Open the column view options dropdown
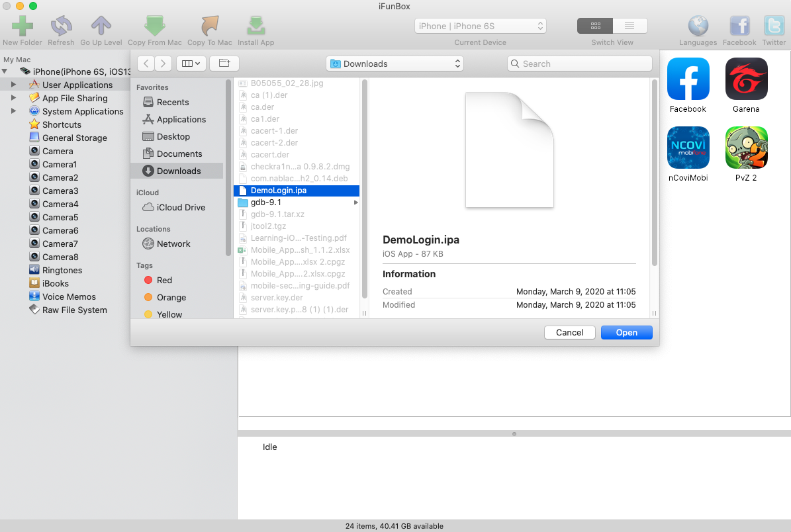This screenshot has height=532, width=791. (191, 64)
